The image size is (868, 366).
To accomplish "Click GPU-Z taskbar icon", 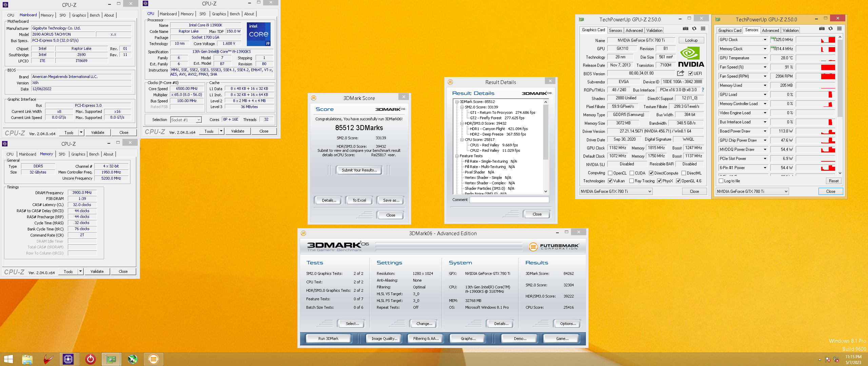I will click(x=111, y=359).
